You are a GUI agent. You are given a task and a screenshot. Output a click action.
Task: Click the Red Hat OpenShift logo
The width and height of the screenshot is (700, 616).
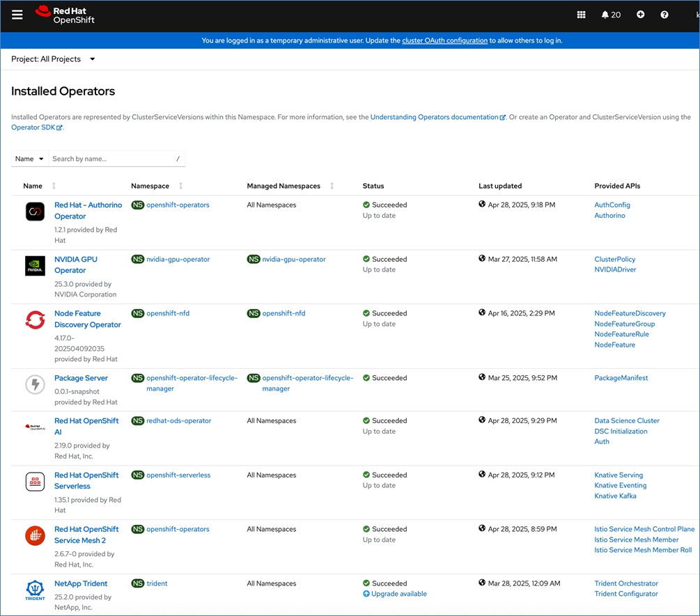click(x=65, y=15)
